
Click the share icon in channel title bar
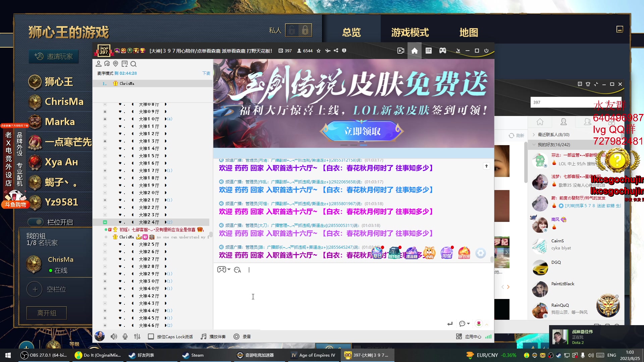click(336, 51)
